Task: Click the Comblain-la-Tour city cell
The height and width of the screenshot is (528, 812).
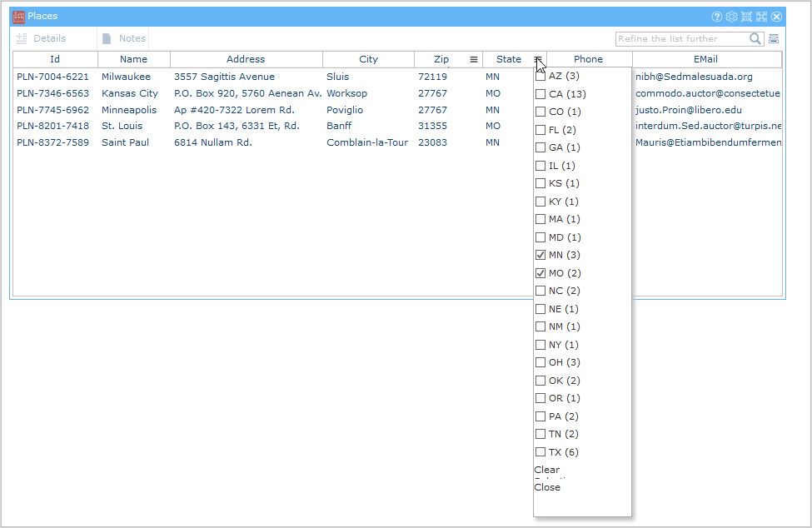Action: [367, 142]
